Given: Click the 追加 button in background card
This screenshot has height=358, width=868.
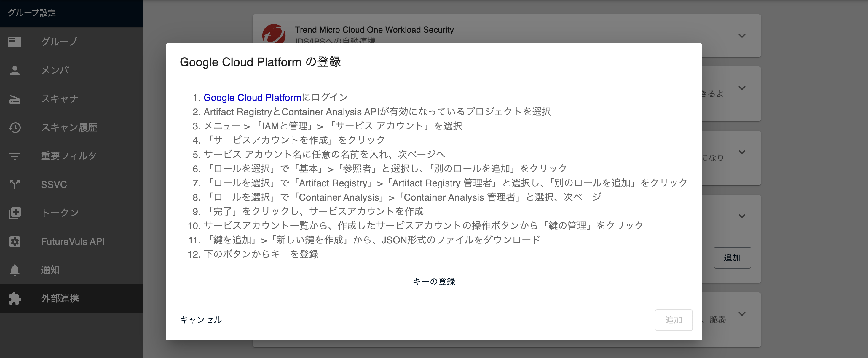Looking at the screenshot, I should (732, 258).
